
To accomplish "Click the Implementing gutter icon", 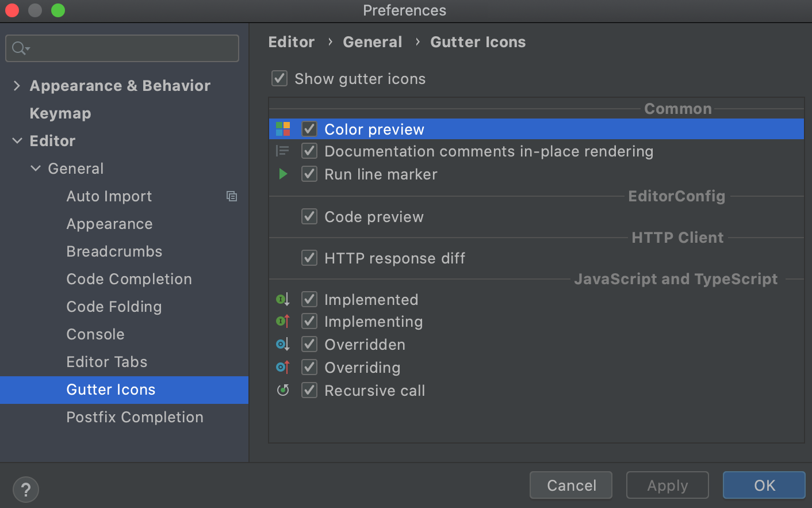I will 282,321.
